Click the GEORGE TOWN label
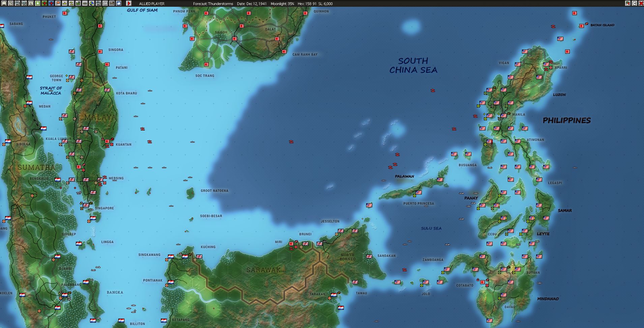The height and width of the screenshot is (328, 644). coord(56,78)
